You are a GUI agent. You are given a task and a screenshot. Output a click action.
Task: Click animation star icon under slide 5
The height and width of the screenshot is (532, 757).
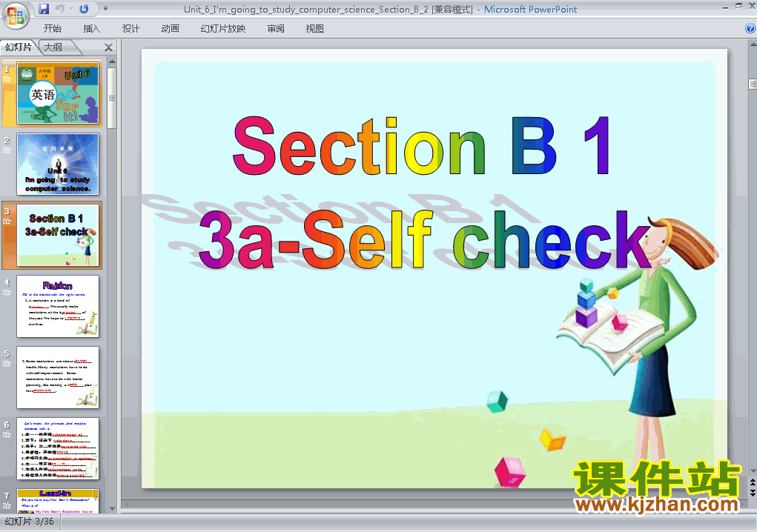click(x=7, y=363)
